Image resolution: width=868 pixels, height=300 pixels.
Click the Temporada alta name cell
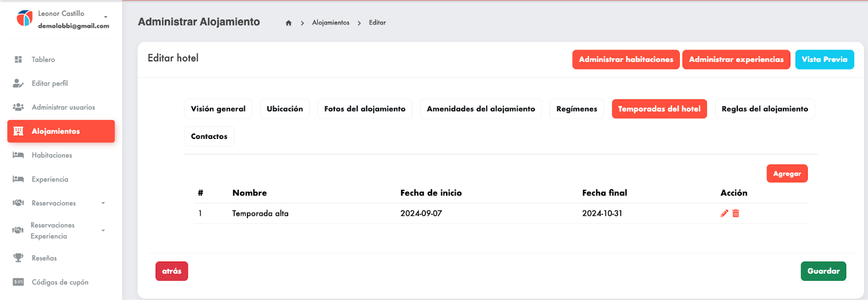260,213
